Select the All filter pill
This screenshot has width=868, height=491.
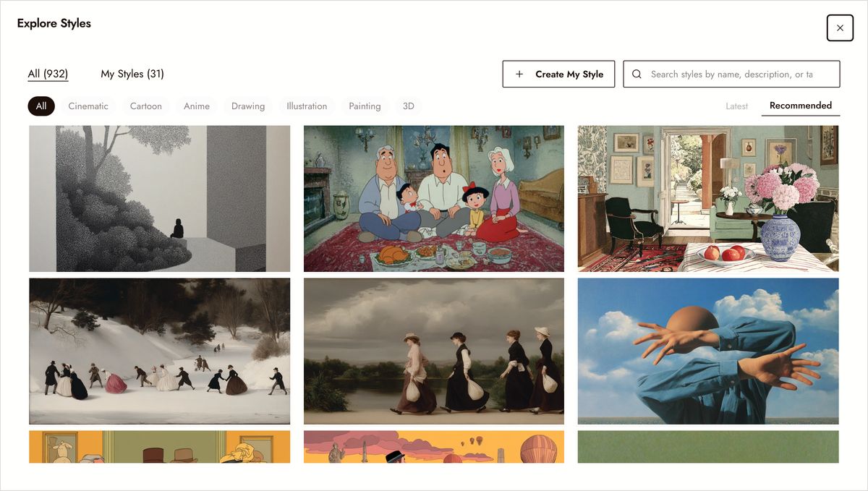pos(41,106)
